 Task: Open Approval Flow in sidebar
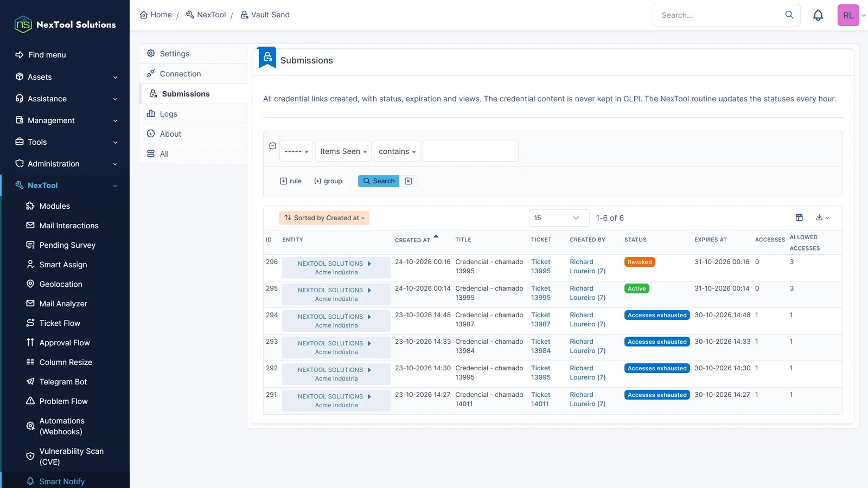point(65,343)
